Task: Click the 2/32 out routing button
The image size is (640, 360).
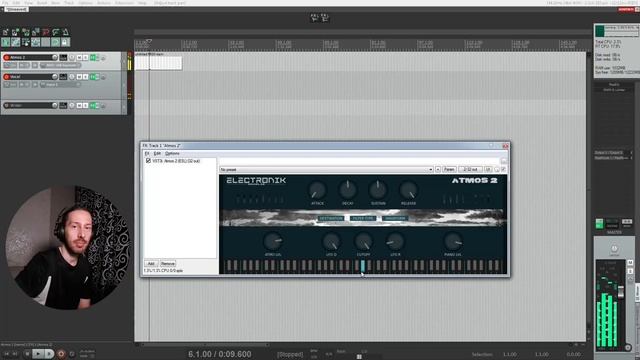Action: click(x=470, y=169)
